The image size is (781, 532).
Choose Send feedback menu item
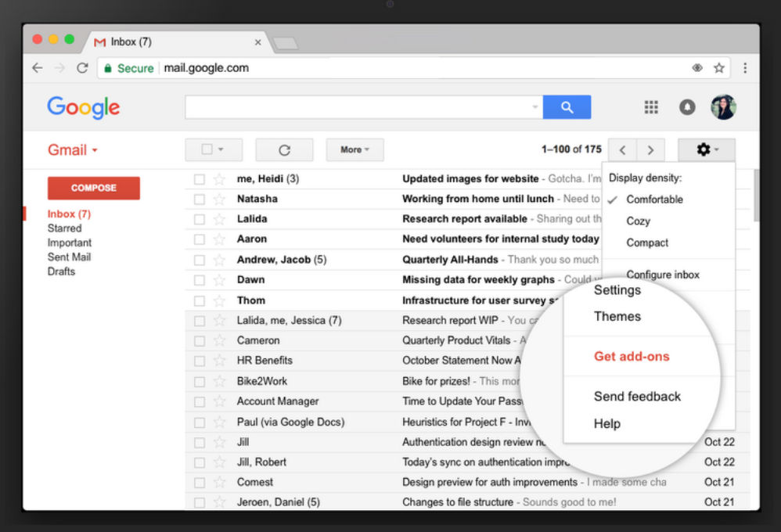point(637,397)
